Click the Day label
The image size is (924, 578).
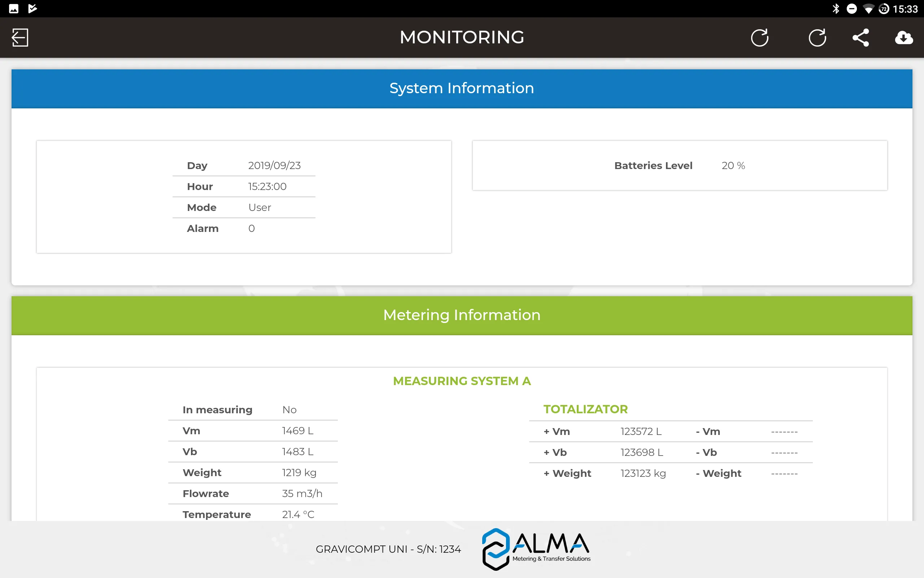pyautogui.click(x=197, y=165)
